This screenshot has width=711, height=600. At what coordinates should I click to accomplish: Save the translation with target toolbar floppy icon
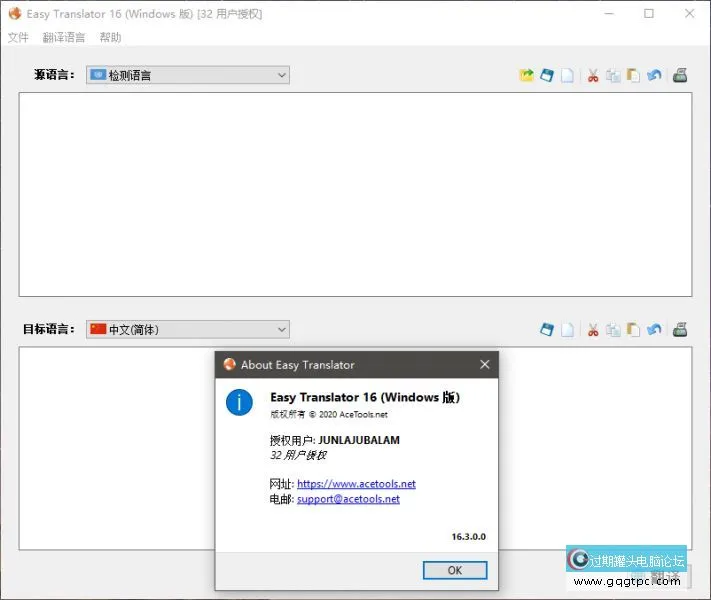coord(547,329)
